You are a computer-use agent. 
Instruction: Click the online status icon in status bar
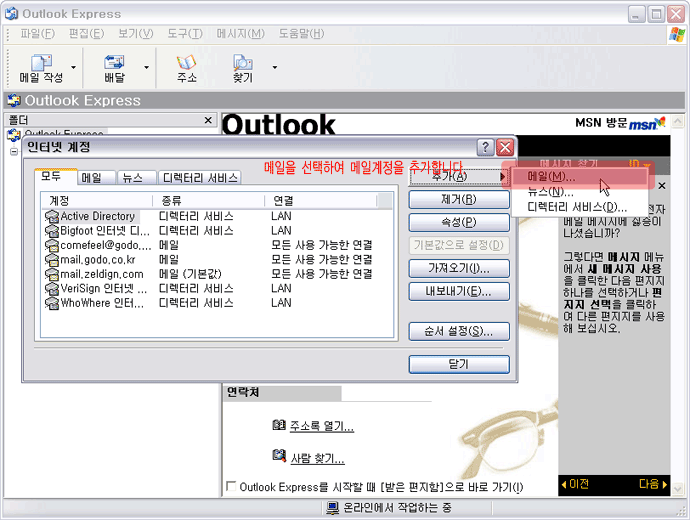click(334, 508)
